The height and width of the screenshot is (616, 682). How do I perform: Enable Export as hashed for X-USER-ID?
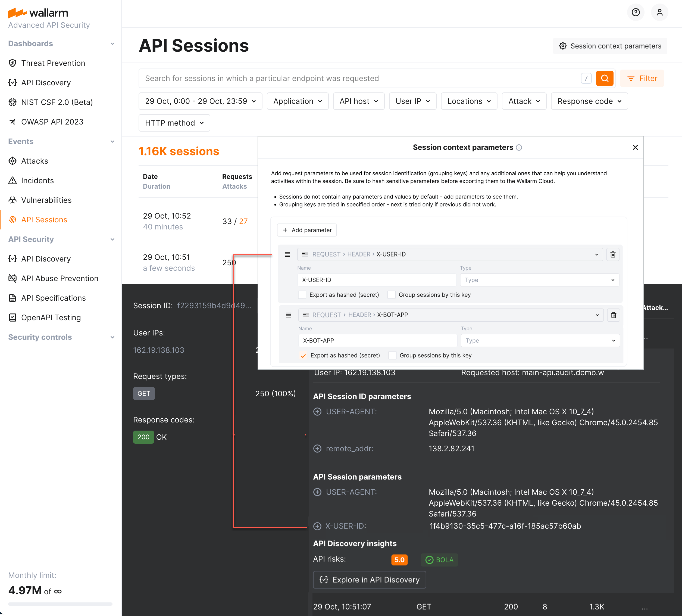click(x=302, y=294)
